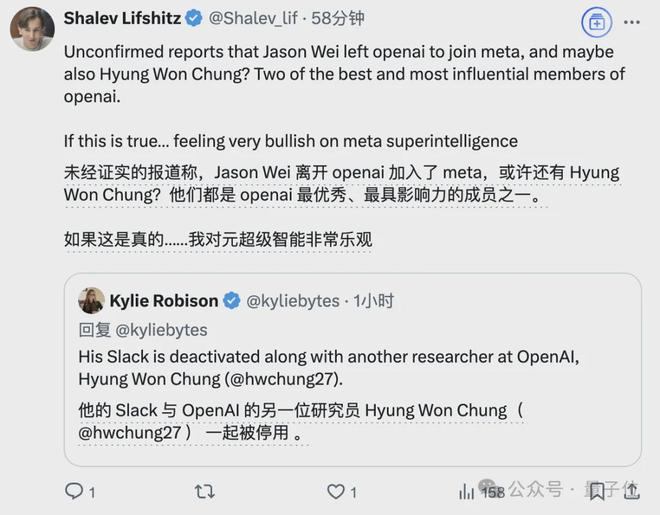Open Shalev Lifshitz's profile picture
This screenshot has width=660, height=515.
32,28
